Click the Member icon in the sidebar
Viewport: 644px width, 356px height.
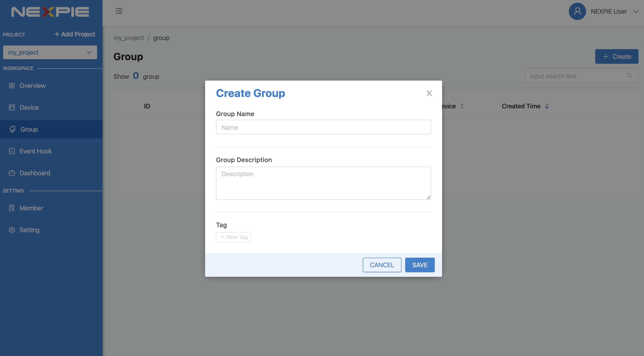(12, 208)
